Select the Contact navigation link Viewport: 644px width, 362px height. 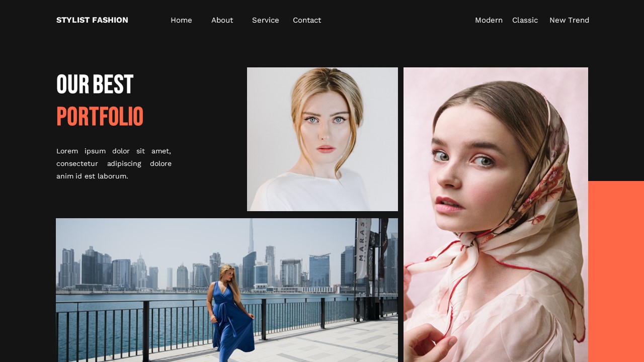(x=307, y=20)
